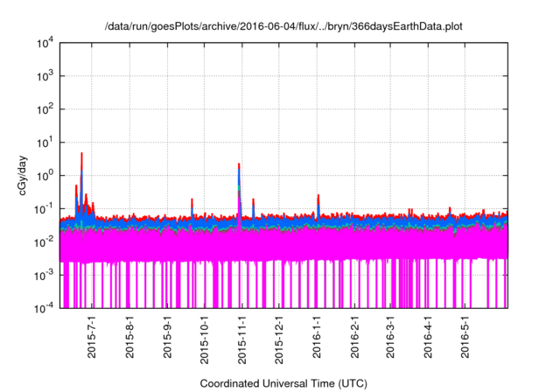This screenshot has height=392, width=560.
Task: Click the 10^-4 y-axis tick label
Action: (44, 308)
